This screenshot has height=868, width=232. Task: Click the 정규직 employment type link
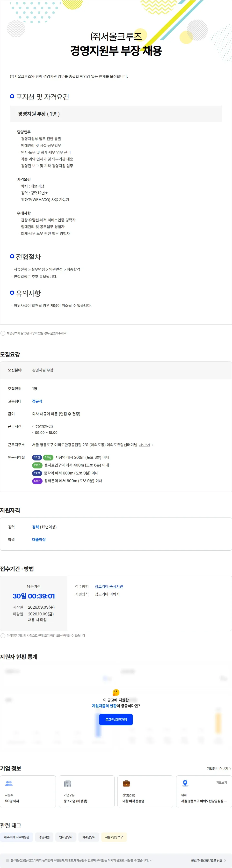point(37,401)
